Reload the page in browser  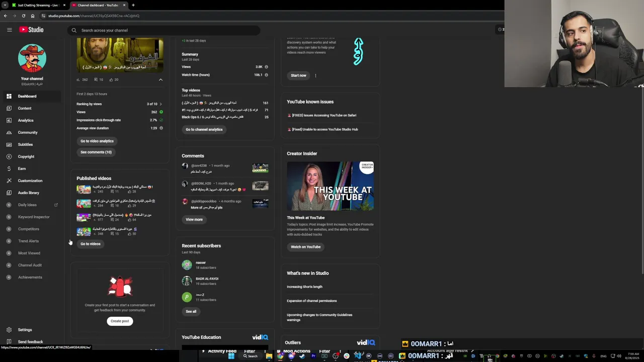pyautogui.click(x=23, y=16)
